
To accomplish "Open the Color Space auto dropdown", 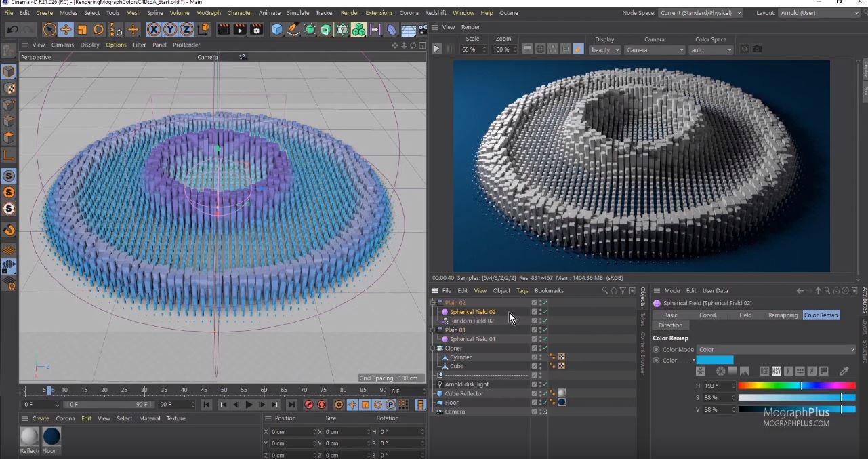I will pyautogui.click(x=711, y=49).
